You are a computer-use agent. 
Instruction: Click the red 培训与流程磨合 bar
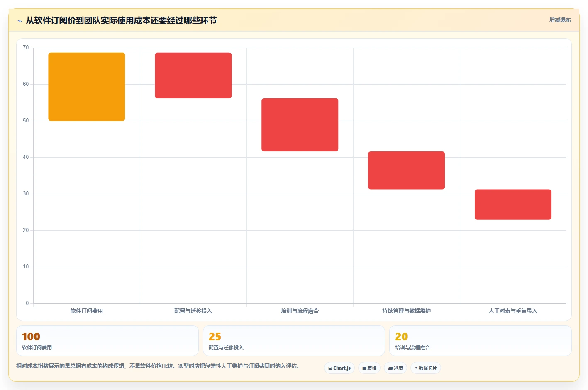point(300,125)
